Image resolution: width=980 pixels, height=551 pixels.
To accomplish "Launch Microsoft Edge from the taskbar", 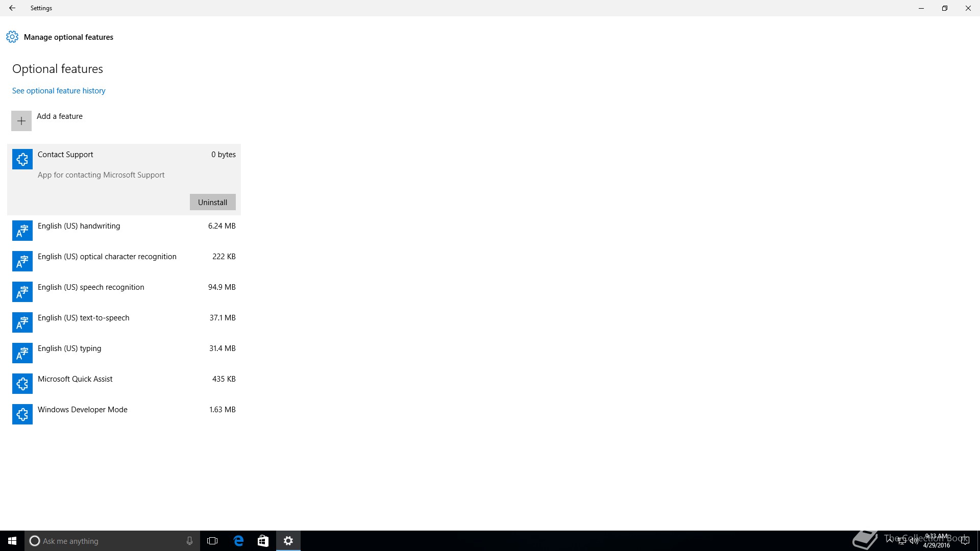I will pos(238,541).
